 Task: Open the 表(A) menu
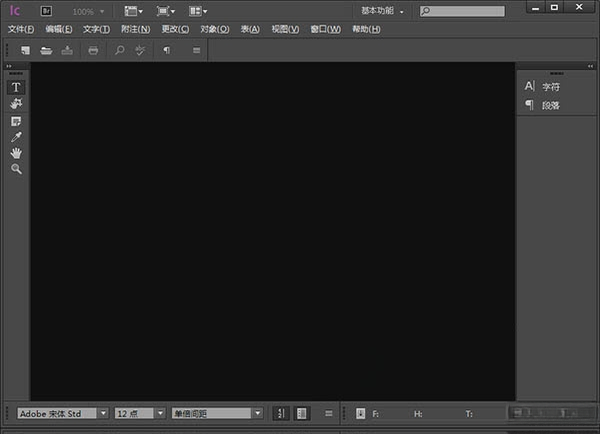(x=250, y=29)
